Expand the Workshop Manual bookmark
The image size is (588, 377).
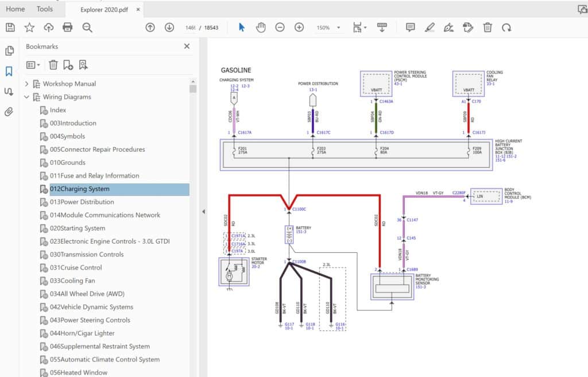pos(26,84)
